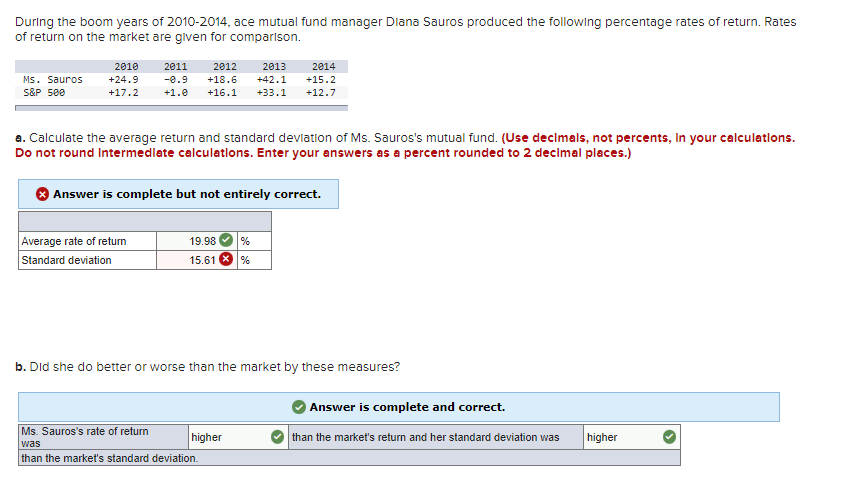Click S&P 500 2011 value +1.0
This screenshot has height=479, width=849.
[175, 93]
